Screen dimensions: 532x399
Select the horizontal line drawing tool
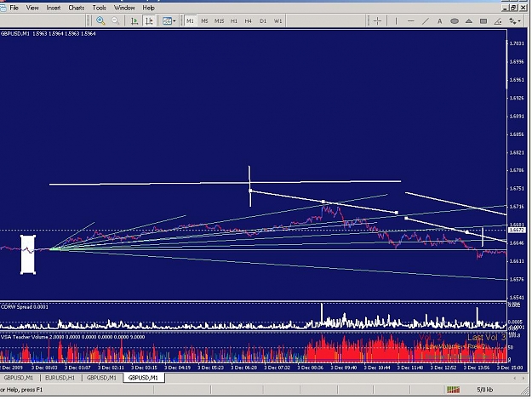point(410,21)
